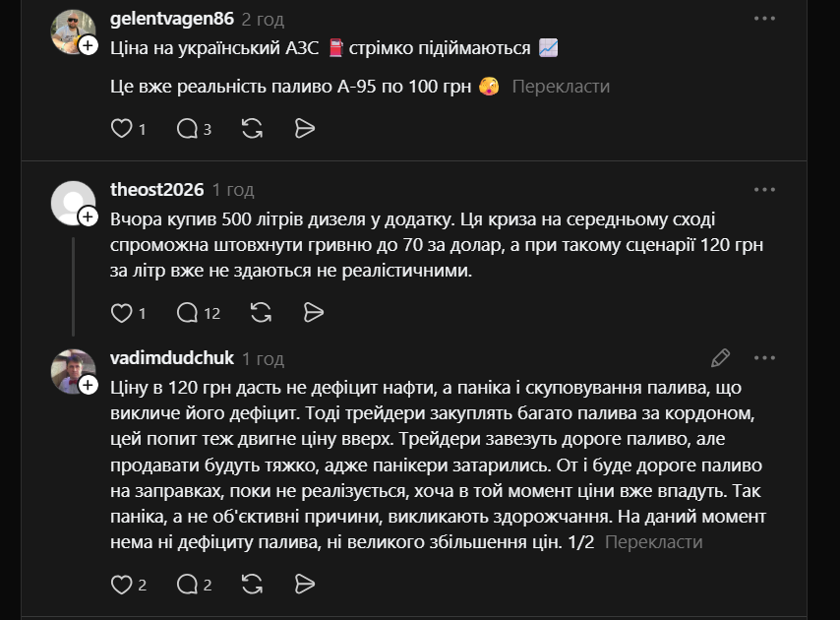Viewport: 840px width, 620px height.
Task: Like vadimdudchuk's post
Action: 121,585
